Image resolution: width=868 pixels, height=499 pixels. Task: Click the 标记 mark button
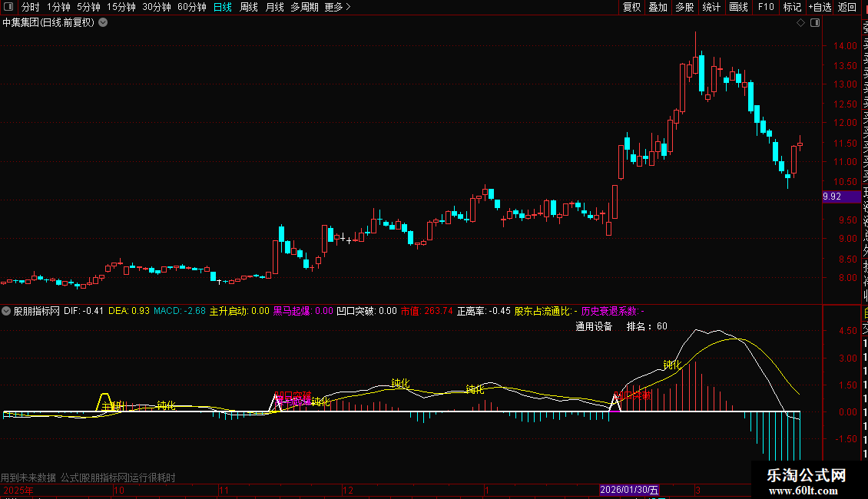792,7
